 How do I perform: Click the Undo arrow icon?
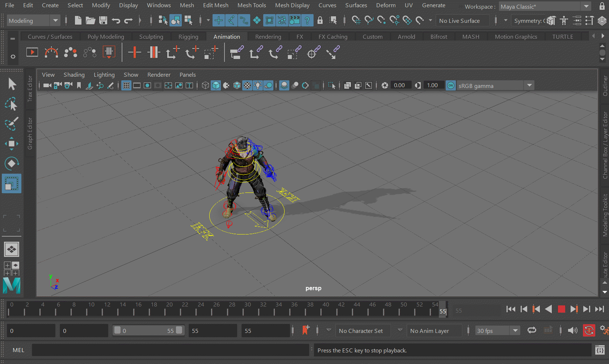tap(116, 21)
